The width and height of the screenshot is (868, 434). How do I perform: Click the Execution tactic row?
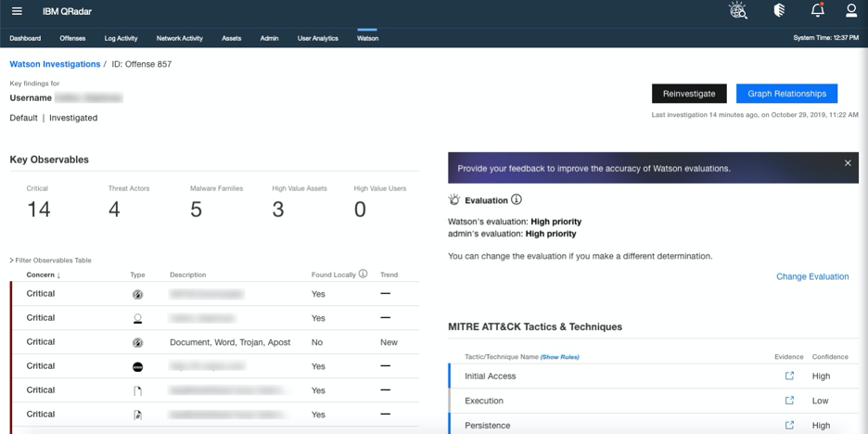[x=653, y=401]
